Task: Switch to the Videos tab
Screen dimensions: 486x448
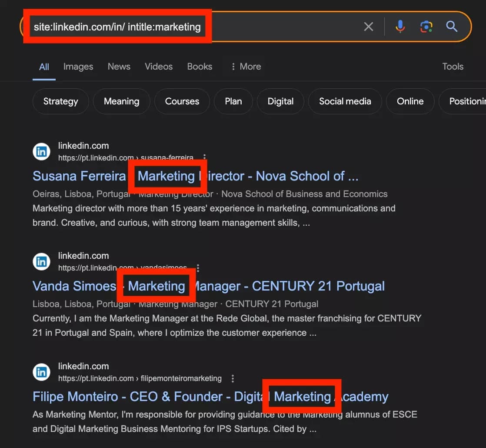Action: point(158,66)
